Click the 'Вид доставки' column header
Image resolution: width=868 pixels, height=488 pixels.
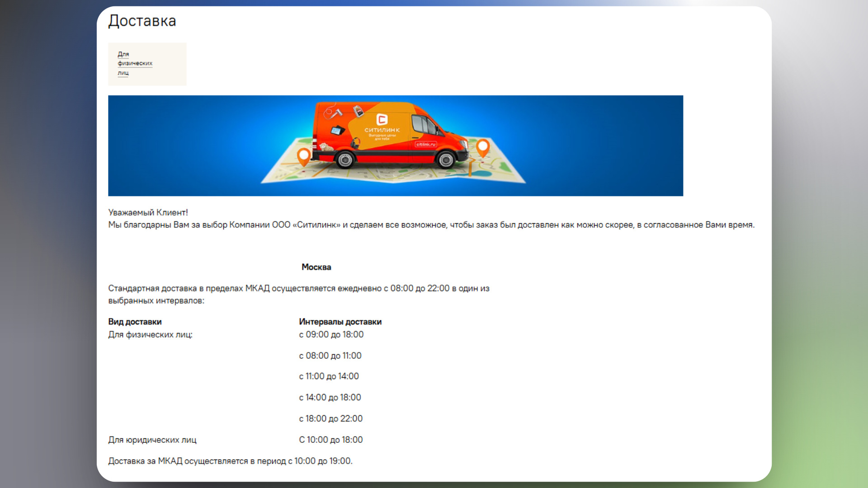135,322
